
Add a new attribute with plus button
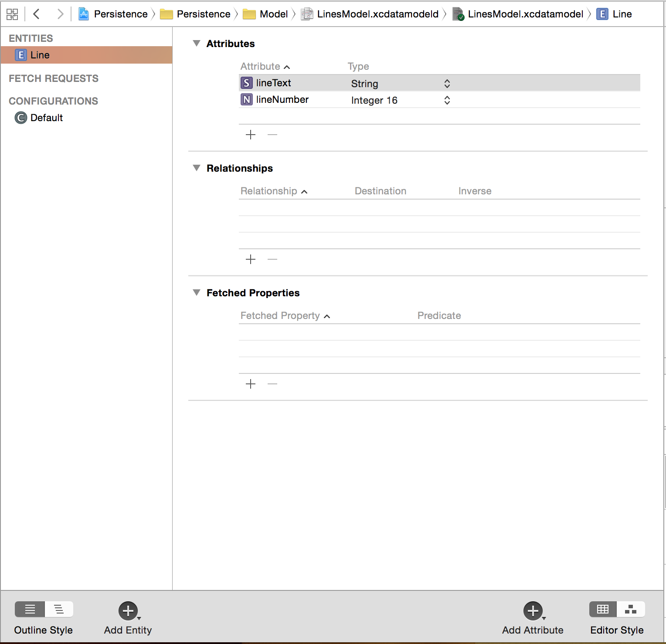[251, 135]
